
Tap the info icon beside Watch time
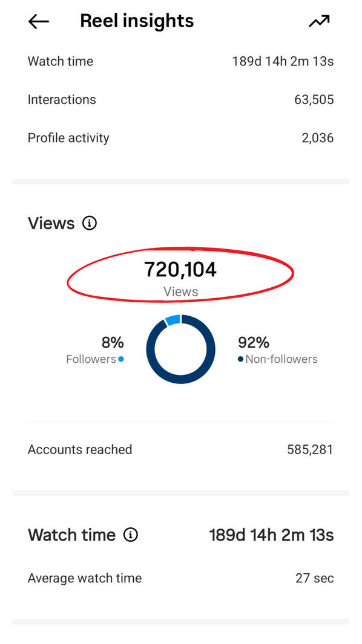pyautogui.click(x=131, y=535)
